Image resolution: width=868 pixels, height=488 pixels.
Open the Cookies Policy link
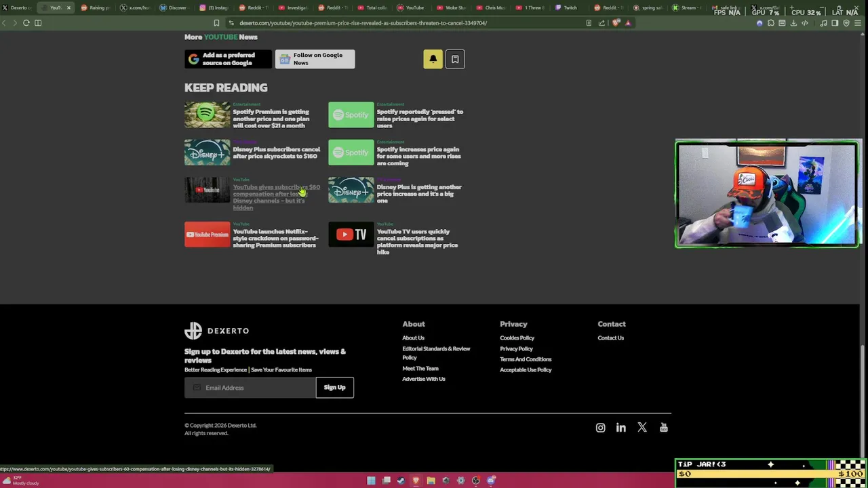click(517, 338)
